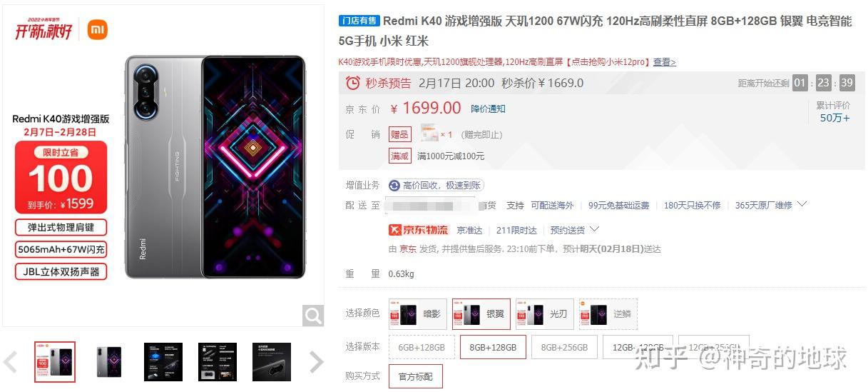868x392 pixels.
Task: Choose the 6GB+128GB version option
Action: click(x=422, y=348)
